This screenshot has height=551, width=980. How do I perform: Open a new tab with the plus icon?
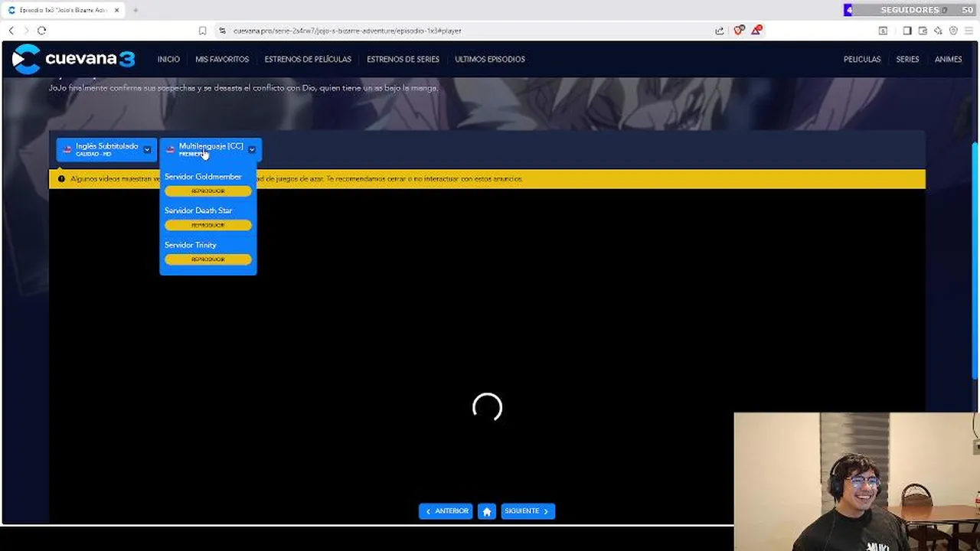tap(136, 10)
